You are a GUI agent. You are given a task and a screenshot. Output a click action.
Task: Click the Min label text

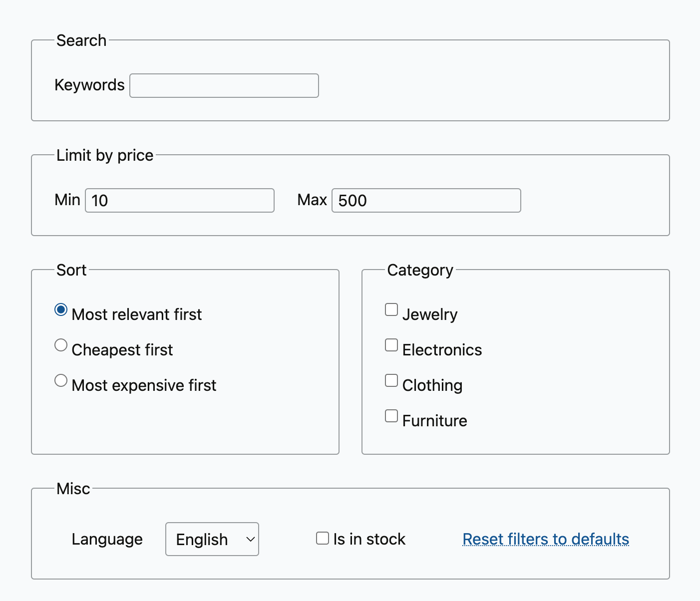[67, 200]
